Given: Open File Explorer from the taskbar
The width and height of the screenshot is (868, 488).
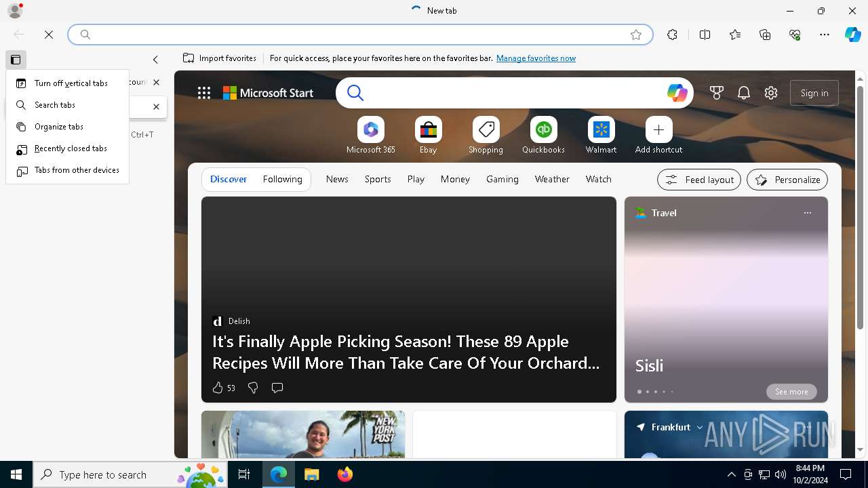Looking at the screenshot, I should click(312, 474).
